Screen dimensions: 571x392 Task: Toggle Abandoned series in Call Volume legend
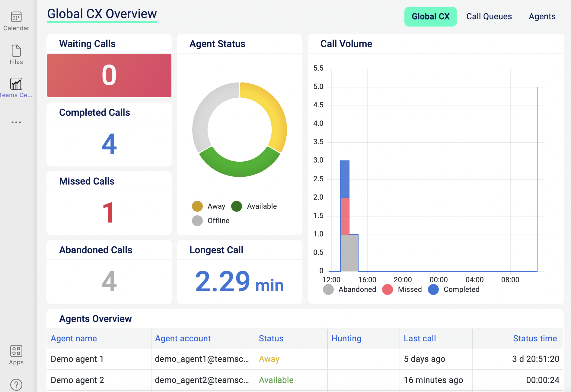click(349, 289)
